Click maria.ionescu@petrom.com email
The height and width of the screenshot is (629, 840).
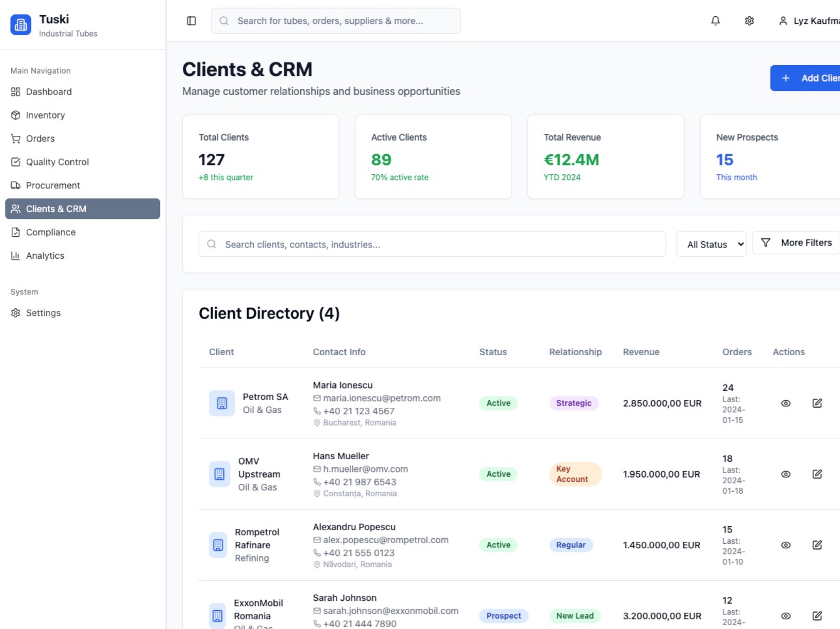[x=382, y=398]
